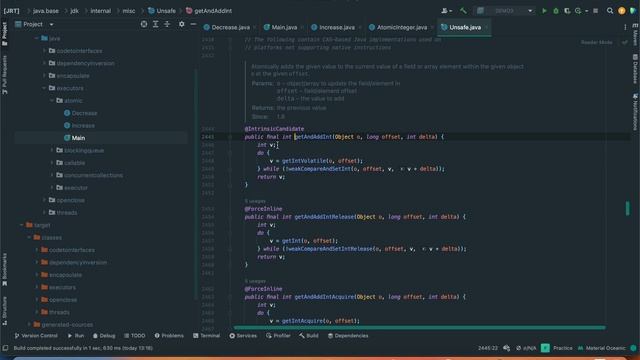Open the Structure side tool window
The image size is (640, 360).
pos(4,311)
